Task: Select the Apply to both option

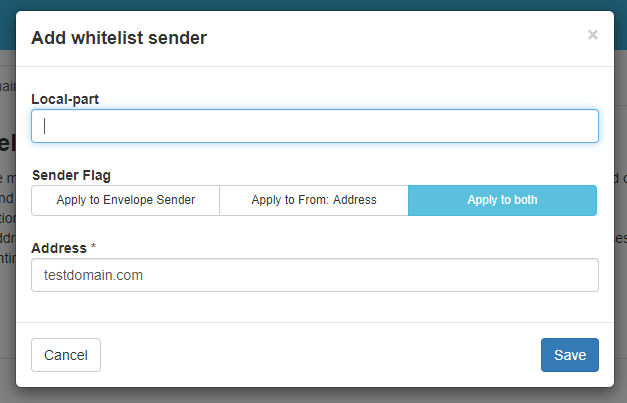Action: pos(502,200)
